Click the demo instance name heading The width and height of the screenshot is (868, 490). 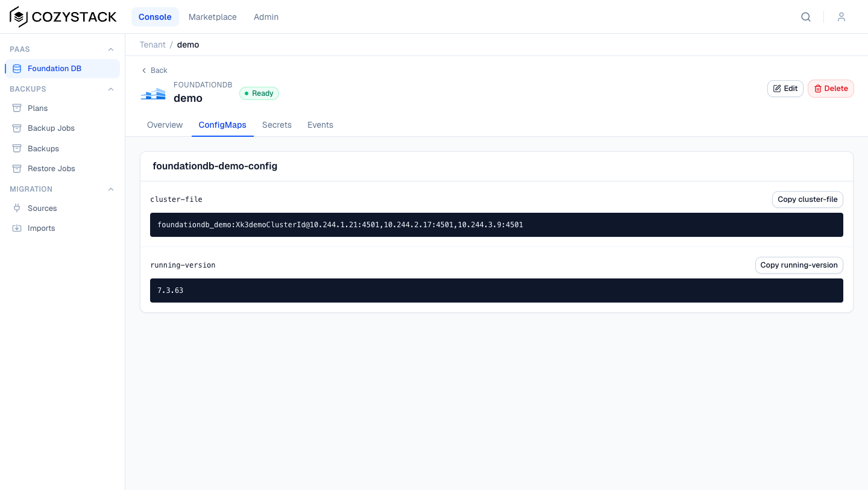click(x=188, y=98)
